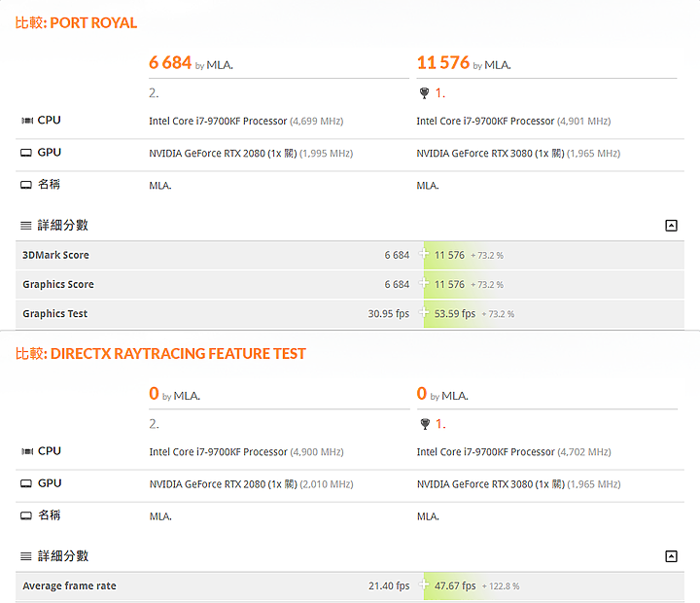Click the plus icon on Average frame rate row
This screenshot has width=700, height=603.
(423, 585)
